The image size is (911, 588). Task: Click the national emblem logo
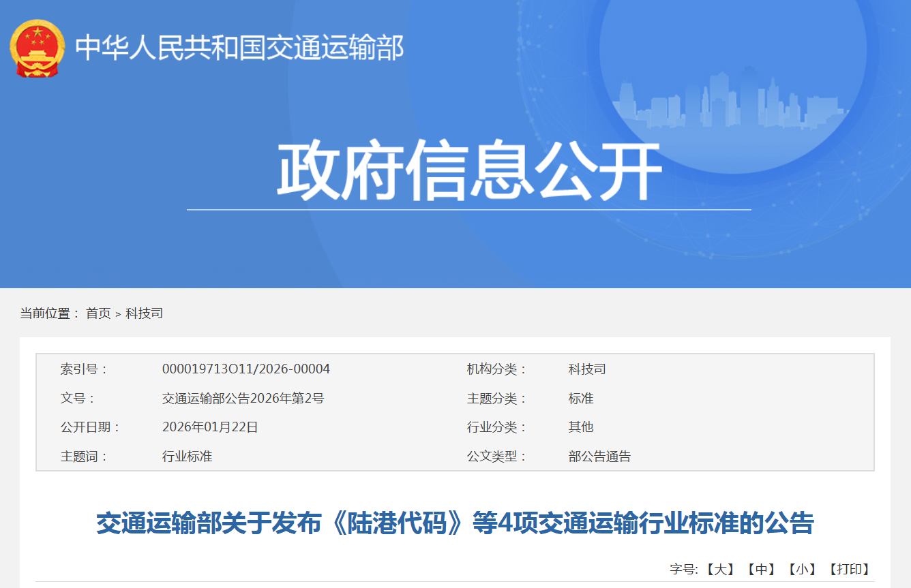coord(37,48)
